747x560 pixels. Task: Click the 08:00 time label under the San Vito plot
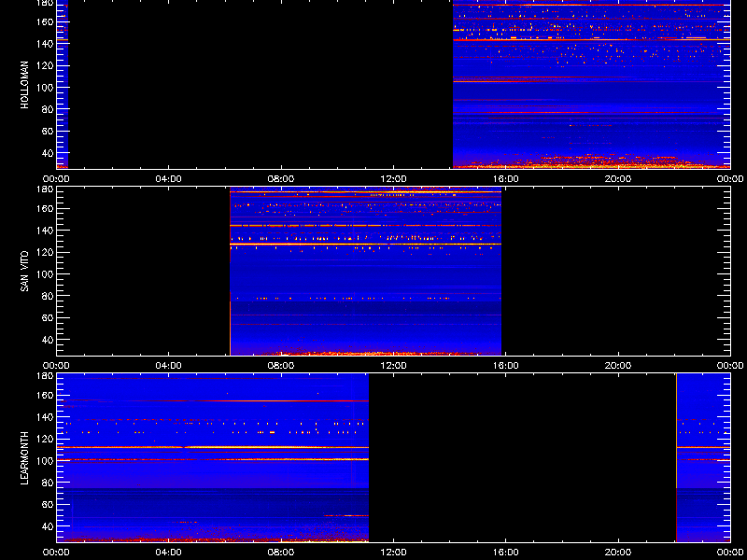pyautogui.click(x=281, y=366)
